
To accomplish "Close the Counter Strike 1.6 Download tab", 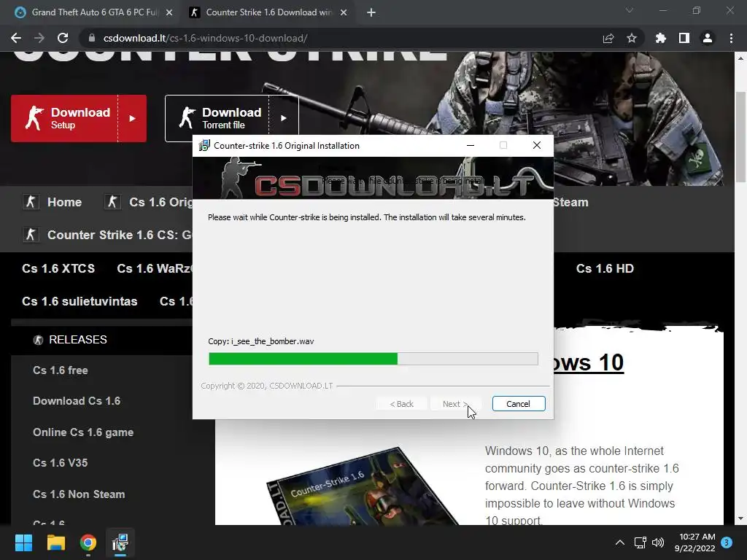I will pyautogui.click(x=344, y=12).
